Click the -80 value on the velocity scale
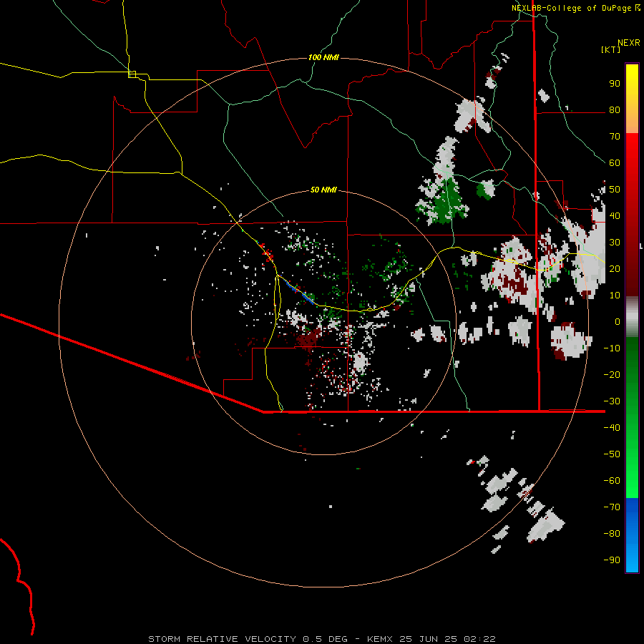The width and height of the screenshot is (644, 644). pyautogui.click(x=612, y=534)
